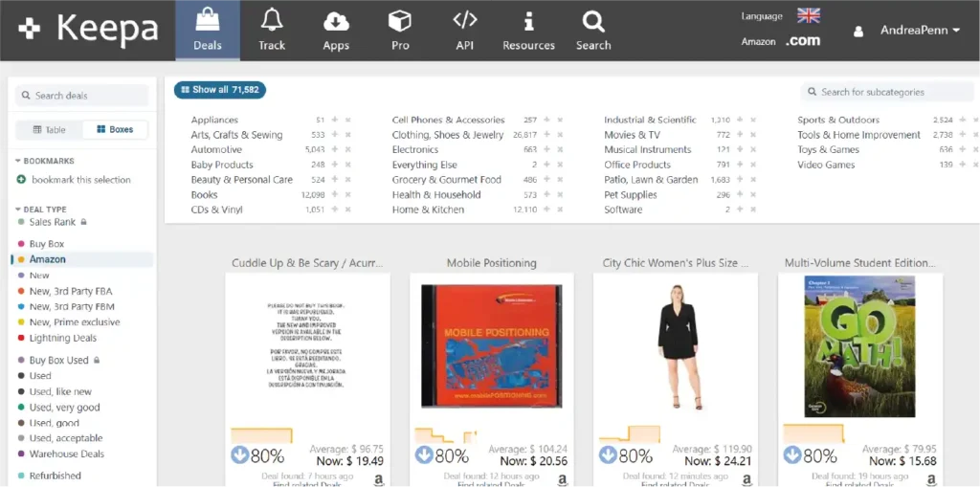The width and height of the screenshot is (980, 487).
Task: Add Appliances category with plus icon
Action: click(335, 120)
